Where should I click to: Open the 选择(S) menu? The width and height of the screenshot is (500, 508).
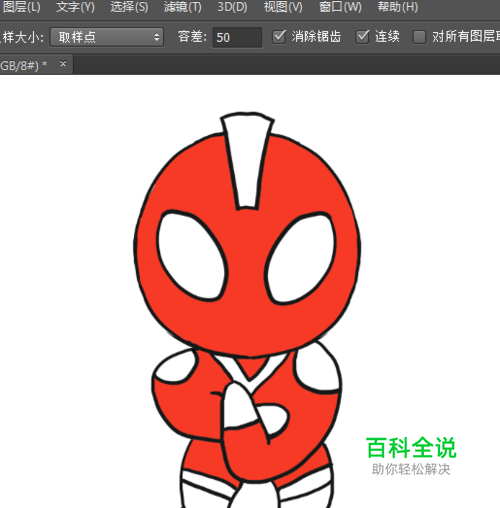pyautogui.click(x=129, y=7)
